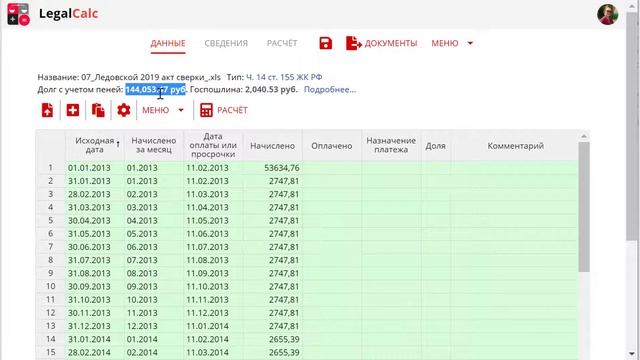640x360 pixels.
Task: Click the page vertical scrollbar thumb
Action: (632, 127)
